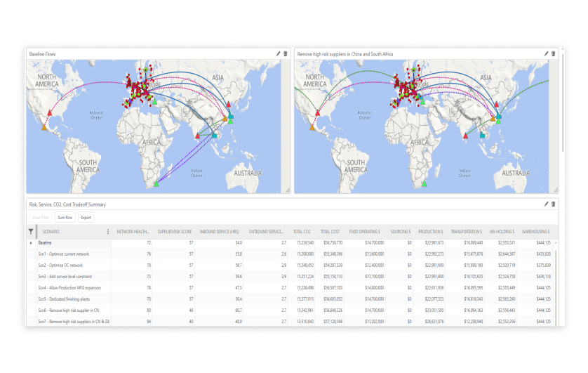This screenshot has height=373, width=588.
Task: Expand the Baseline row arrow
Action: [x=31, y=243]
